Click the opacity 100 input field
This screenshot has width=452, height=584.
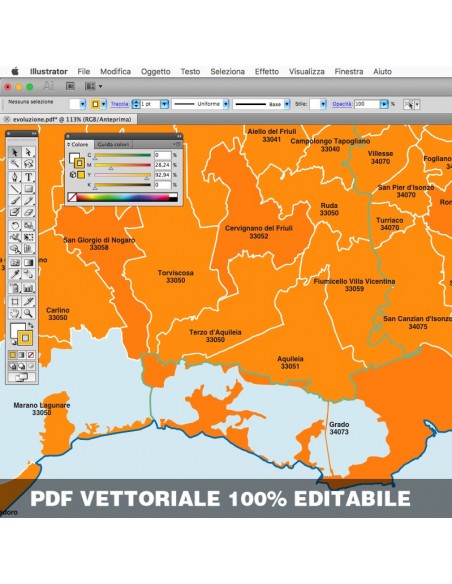366,104
